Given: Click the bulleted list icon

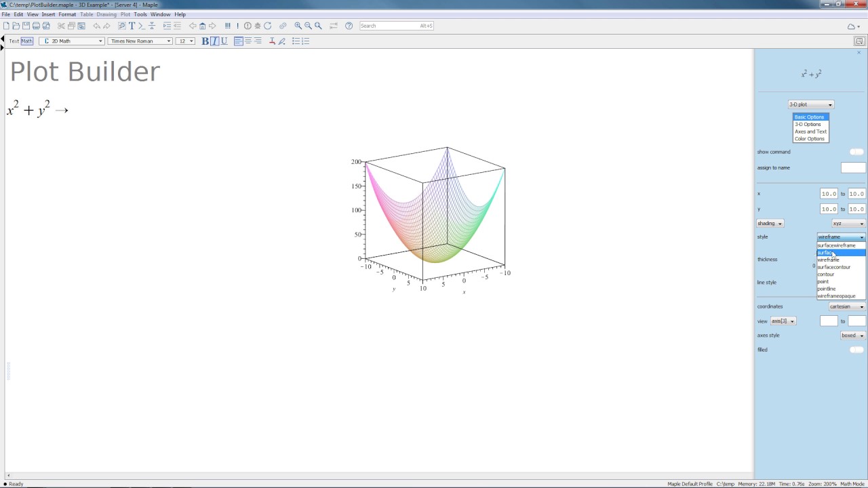Looking at the screenshot, I should pos(296,41).
